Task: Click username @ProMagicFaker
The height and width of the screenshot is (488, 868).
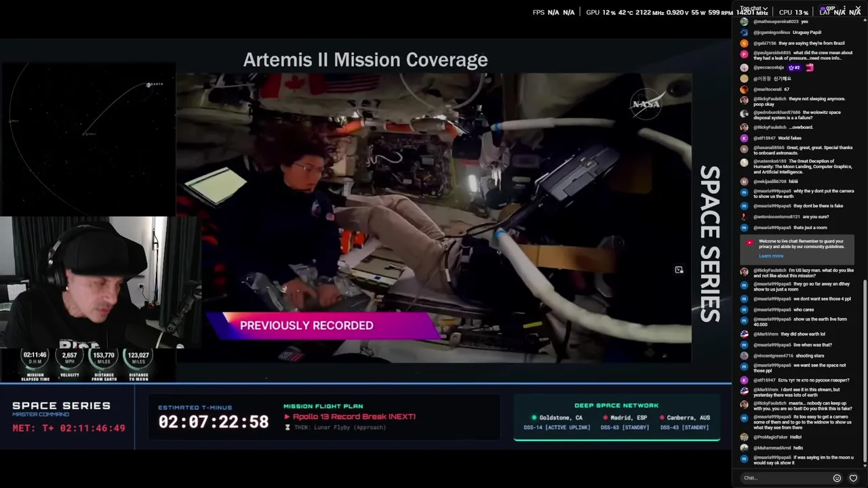Action: point(770,437)
